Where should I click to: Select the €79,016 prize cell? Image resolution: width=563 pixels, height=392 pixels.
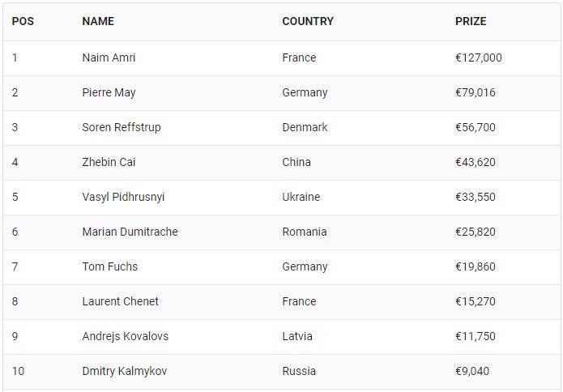475,92
